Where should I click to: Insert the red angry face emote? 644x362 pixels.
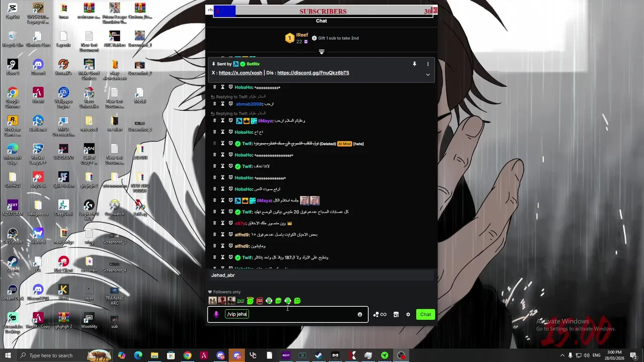260,301
